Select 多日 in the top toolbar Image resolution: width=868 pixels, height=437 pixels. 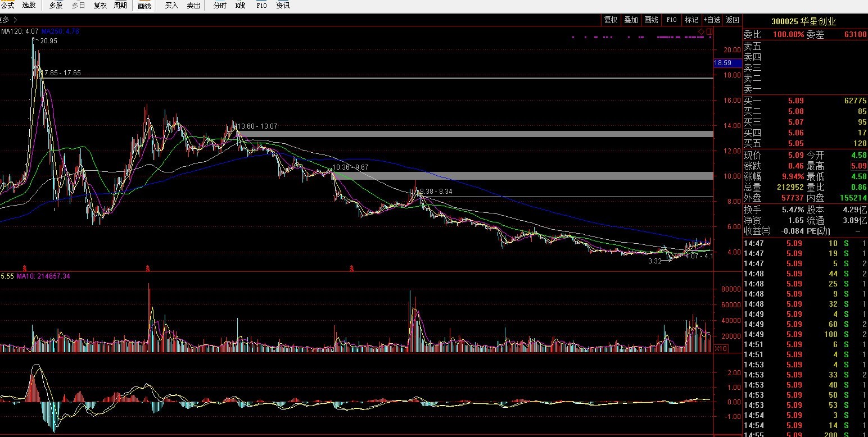tap(79, 5)
